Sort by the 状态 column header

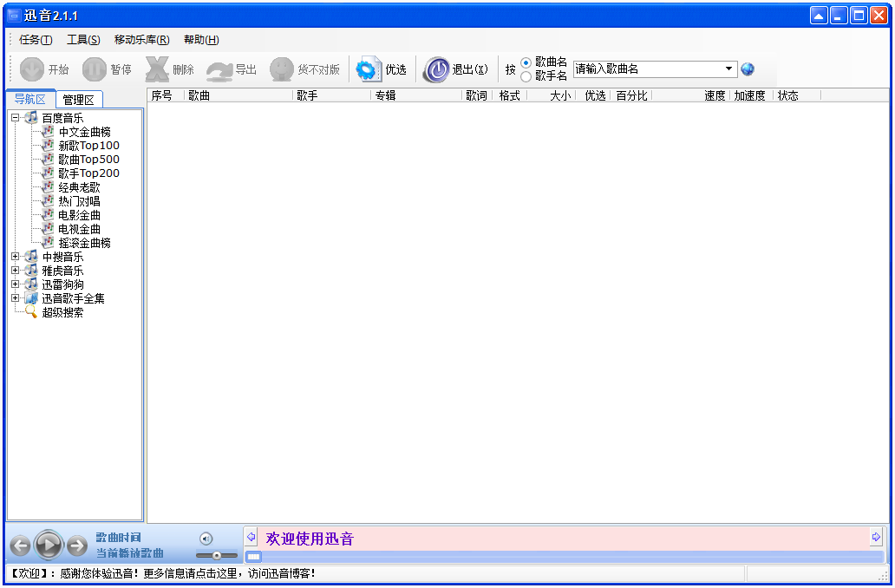tap(797, 95)
